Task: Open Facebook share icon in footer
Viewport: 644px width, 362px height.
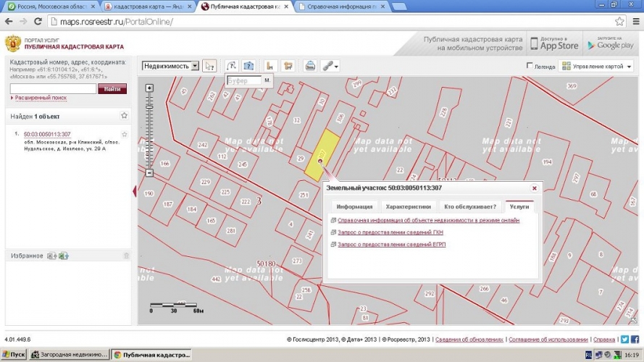Action: 635,340
